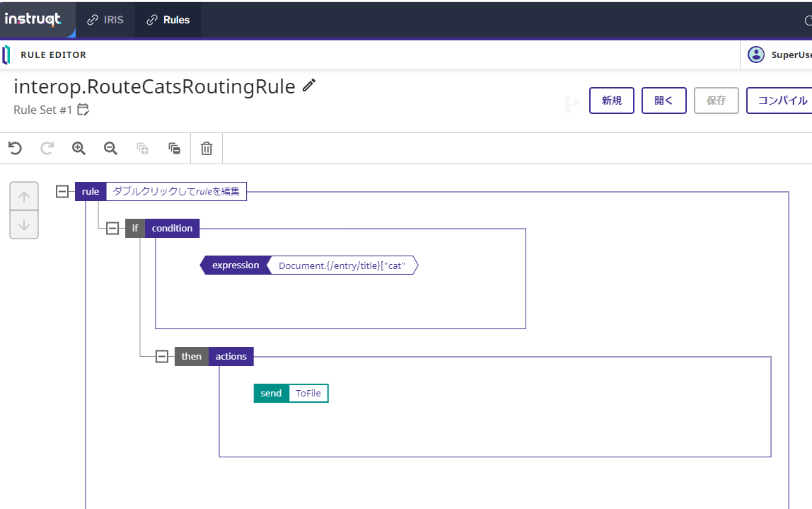Image resolution: width=812 pixels, height=509 pixels.
Task: Click the collapse all icon in toolbar
Action: (174, 148)
